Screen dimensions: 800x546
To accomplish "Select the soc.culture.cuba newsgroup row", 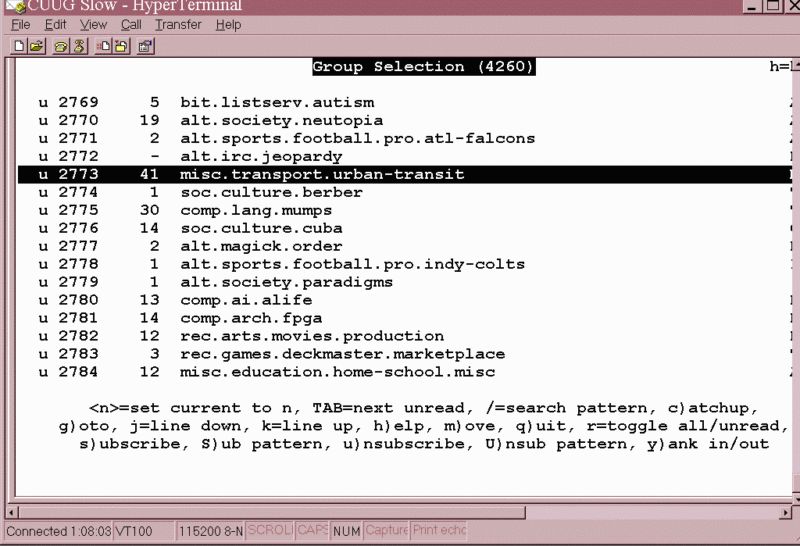I will pyautogui.click(x=404, y=228).
